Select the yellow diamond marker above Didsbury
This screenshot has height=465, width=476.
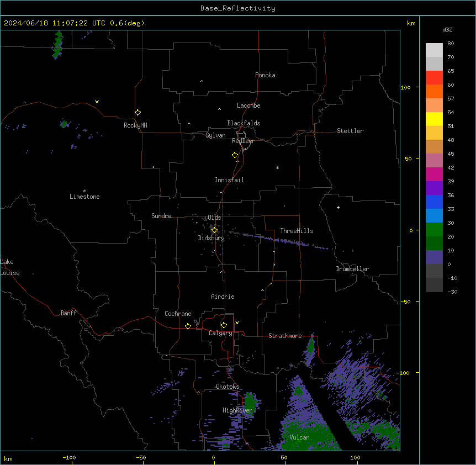pyautogui.click(x=214, y=230)
